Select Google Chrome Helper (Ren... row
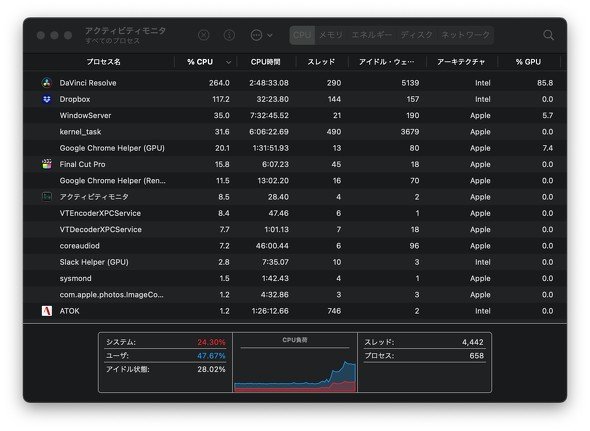Screen dimensions: 590x431 (295, 181)
